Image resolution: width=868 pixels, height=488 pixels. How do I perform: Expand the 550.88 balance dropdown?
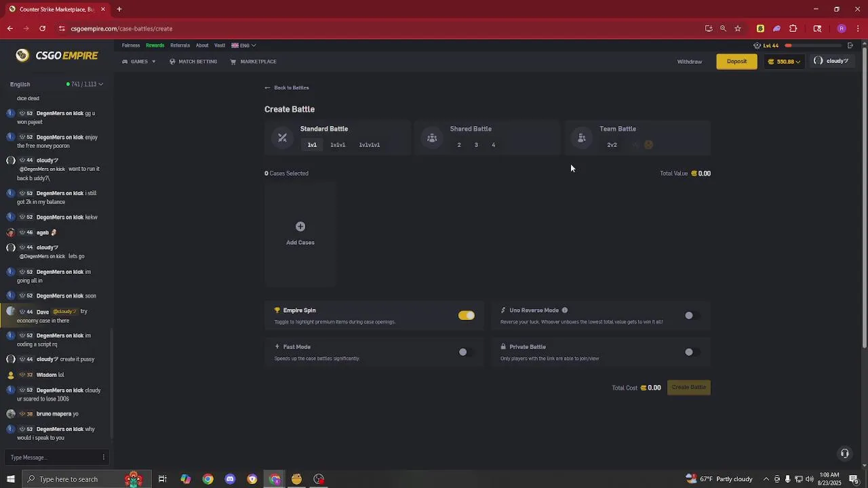click(x=784, y=62)
